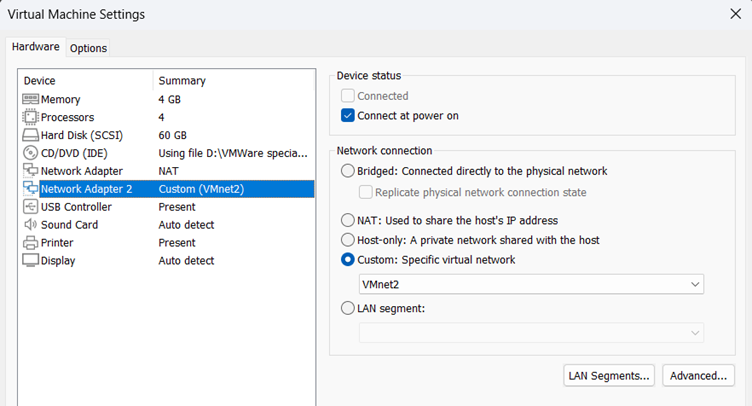Select the Hard Disk (SCSI) icon
The width and height of the screenshot is (752, 406).
click(x=30, y=135)
